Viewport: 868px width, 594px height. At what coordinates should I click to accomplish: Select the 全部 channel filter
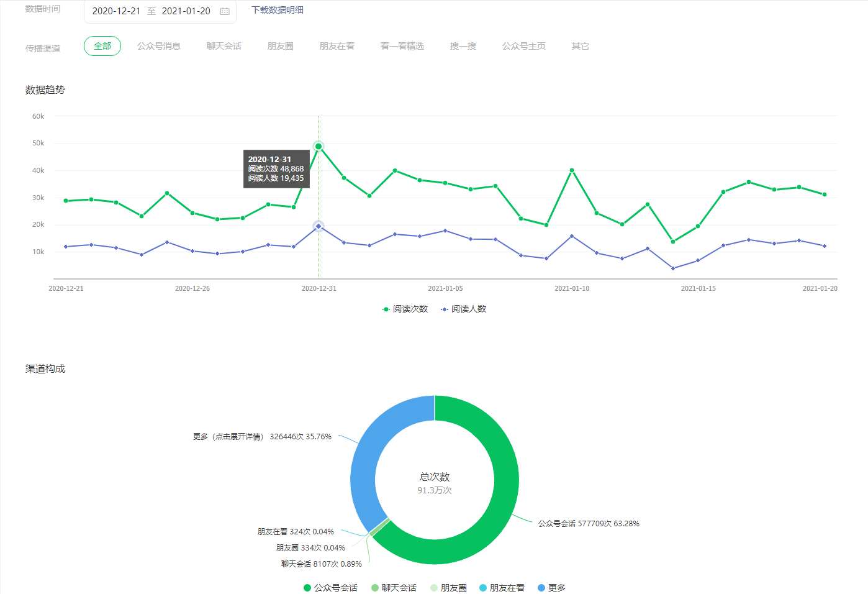point(102,46)
